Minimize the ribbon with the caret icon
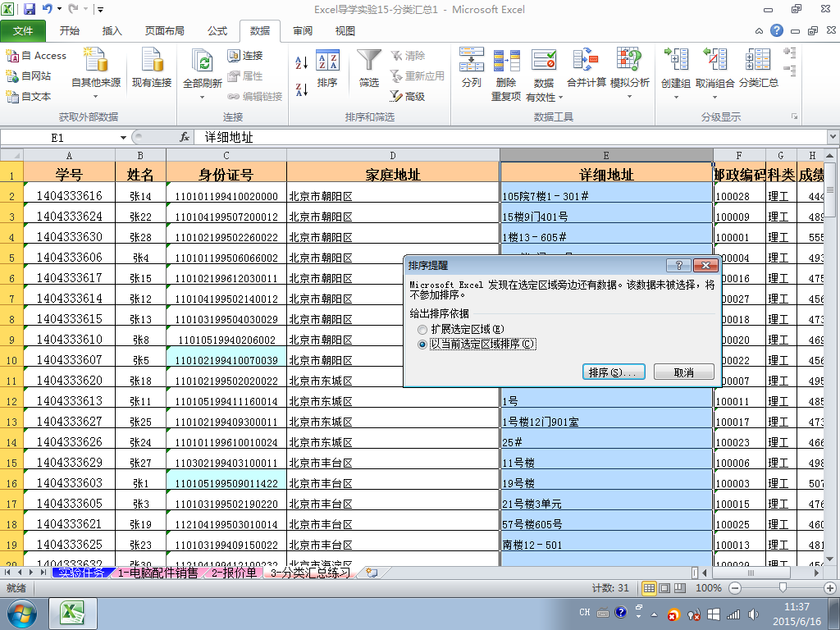 759,31
